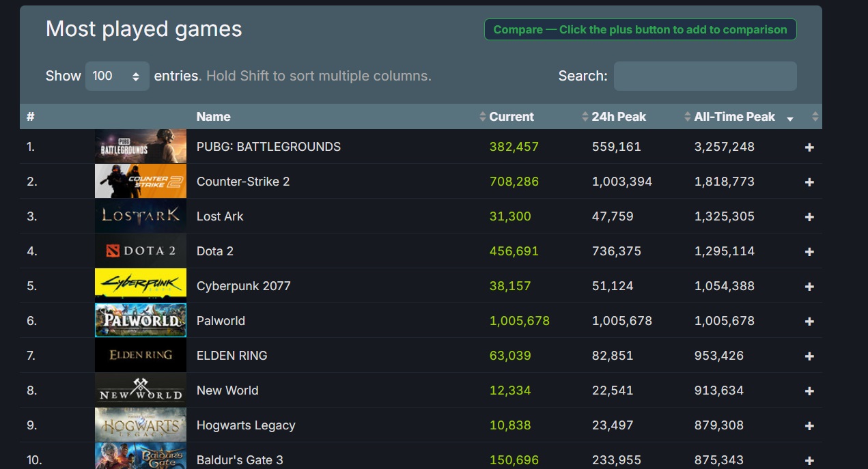Focus the Search input field

[705, 76]
